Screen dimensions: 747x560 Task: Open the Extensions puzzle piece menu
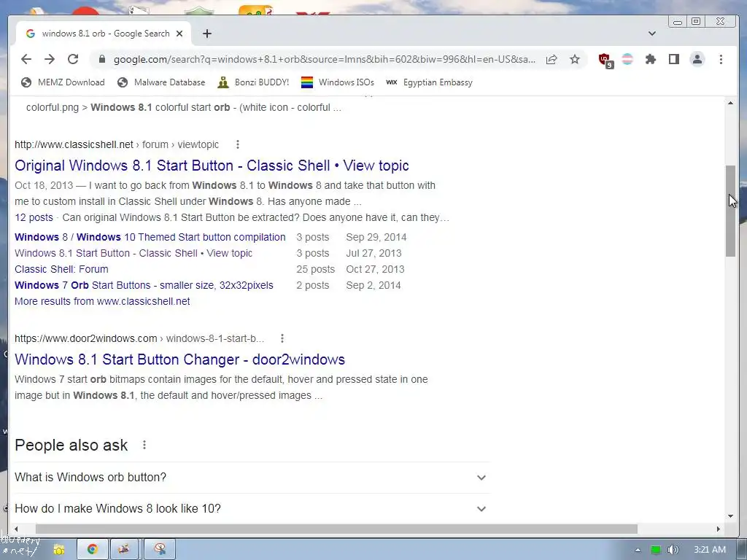click(650, 59)
